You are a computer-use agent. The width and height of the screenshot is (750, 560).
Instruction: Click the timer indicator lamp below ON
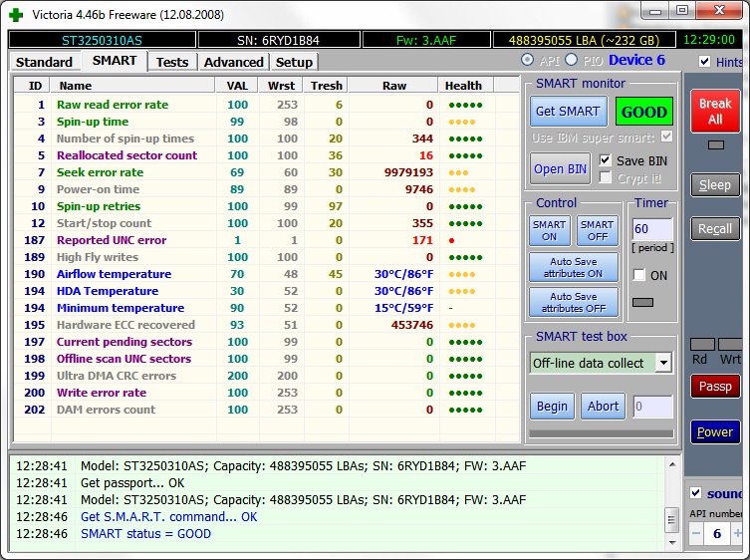click(642, 302)
